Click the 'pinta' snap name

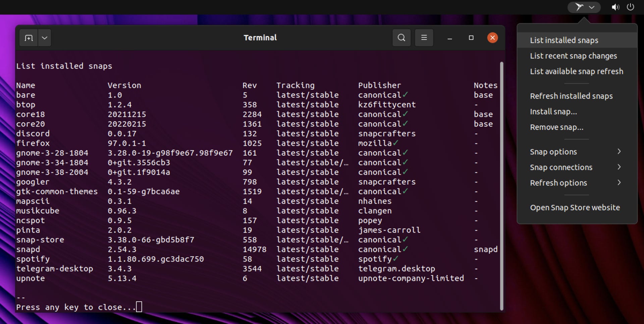pyautogui.click(x=28, y=230)
